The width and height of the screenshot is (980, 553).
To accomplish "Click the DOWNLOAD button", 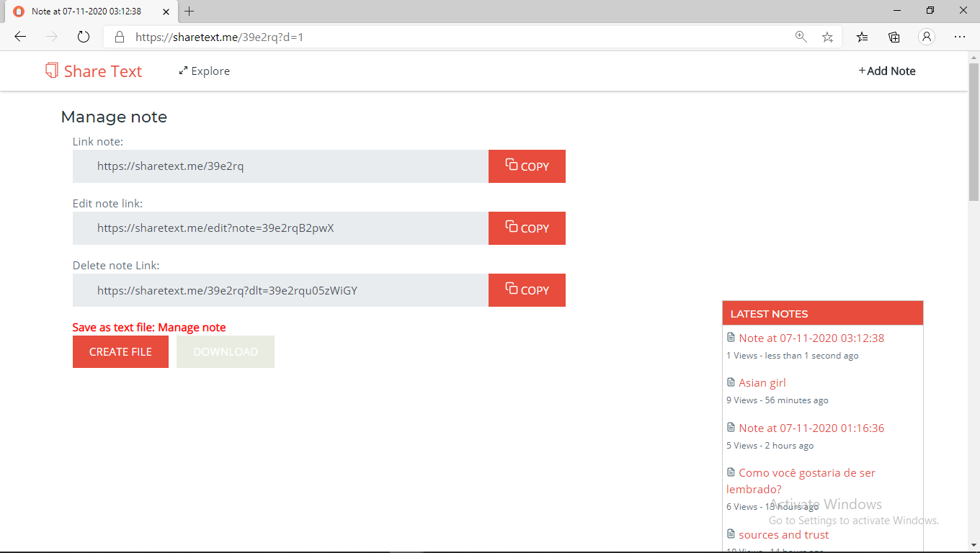I will (x=225, y=351).
